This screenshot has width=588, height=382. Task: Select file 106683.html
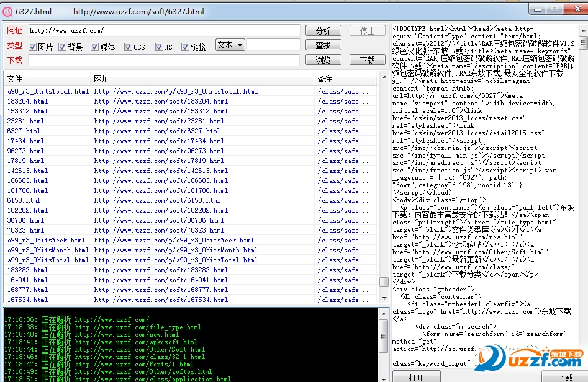[27, 180]
